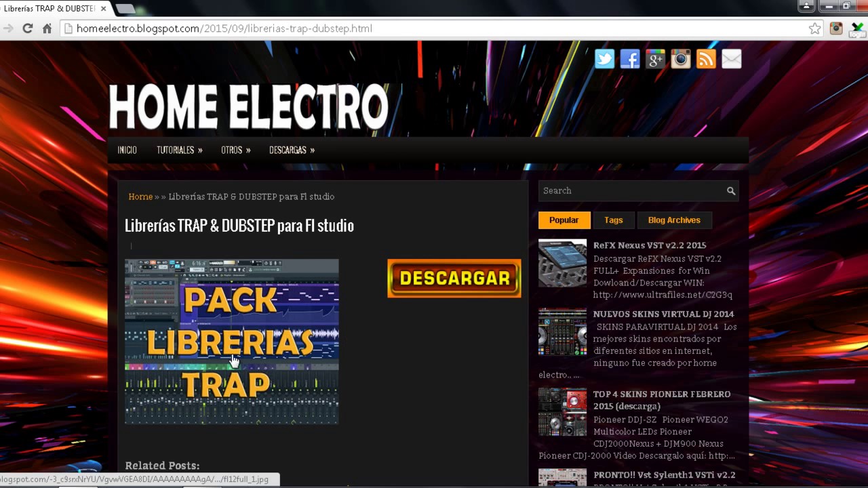The height and width of the screenshot is (488, 868).
Task: Click the DESCARGAR download button
Action: click(454, 278)
